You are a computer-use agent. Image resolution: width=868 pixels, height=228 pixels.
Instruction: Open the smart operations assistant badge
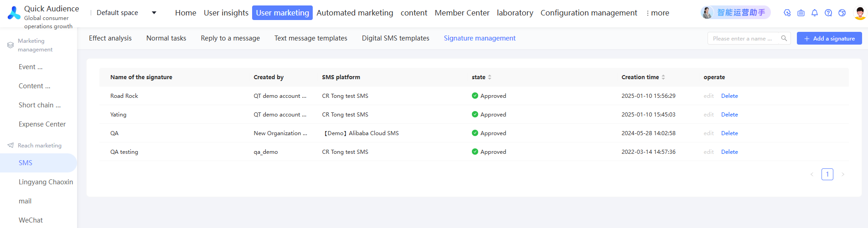tap(735, 13)
